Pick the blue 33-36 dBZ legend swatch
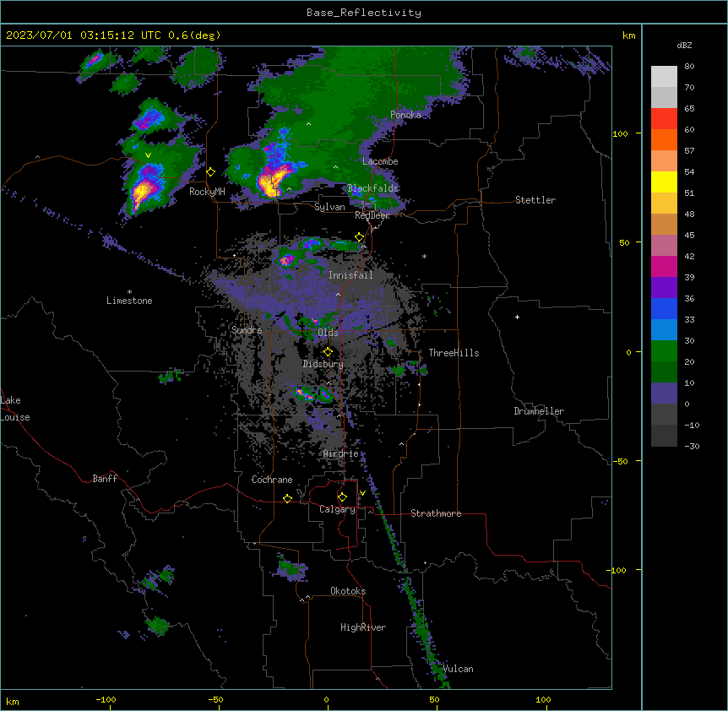 [x=664, y=308]
